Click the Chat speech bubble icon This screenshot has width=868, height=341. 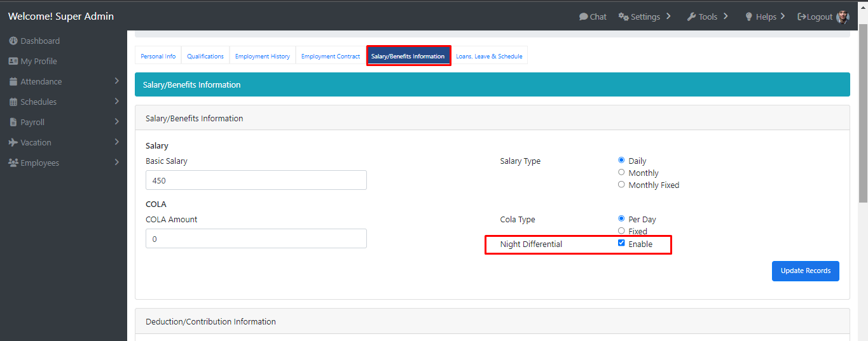pos(583,17)
